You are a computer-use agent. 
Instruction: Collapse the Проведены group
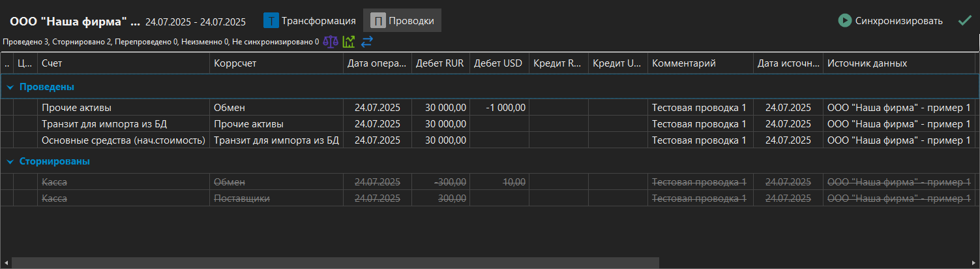pyautogui.click(x=10, y=87)
